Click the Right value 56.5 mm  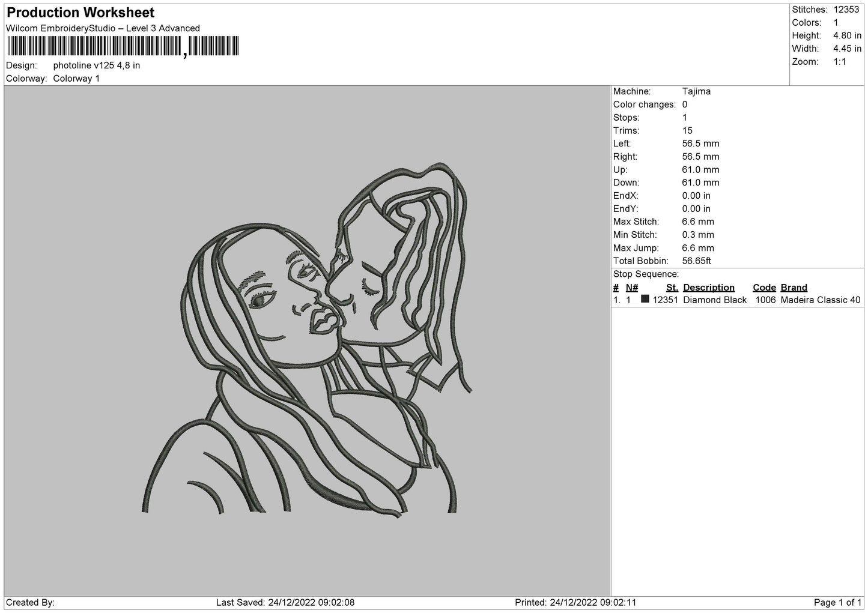pos(700,157)
